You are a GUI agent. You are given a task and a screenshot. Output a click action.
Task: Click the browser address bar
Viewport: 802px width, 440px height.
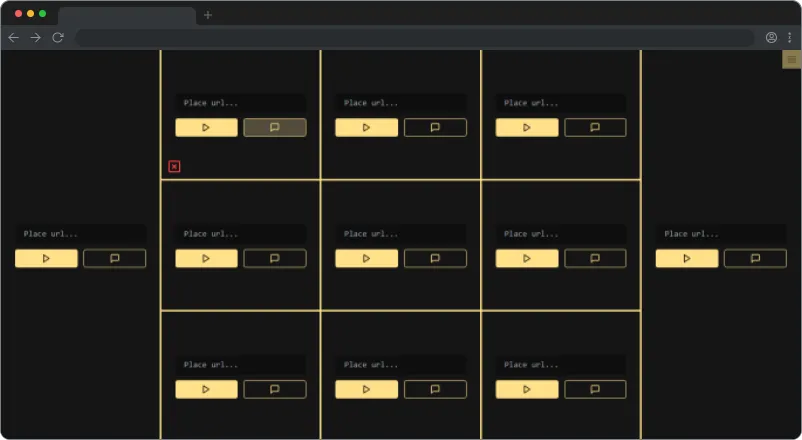click(x=415, y=37)
